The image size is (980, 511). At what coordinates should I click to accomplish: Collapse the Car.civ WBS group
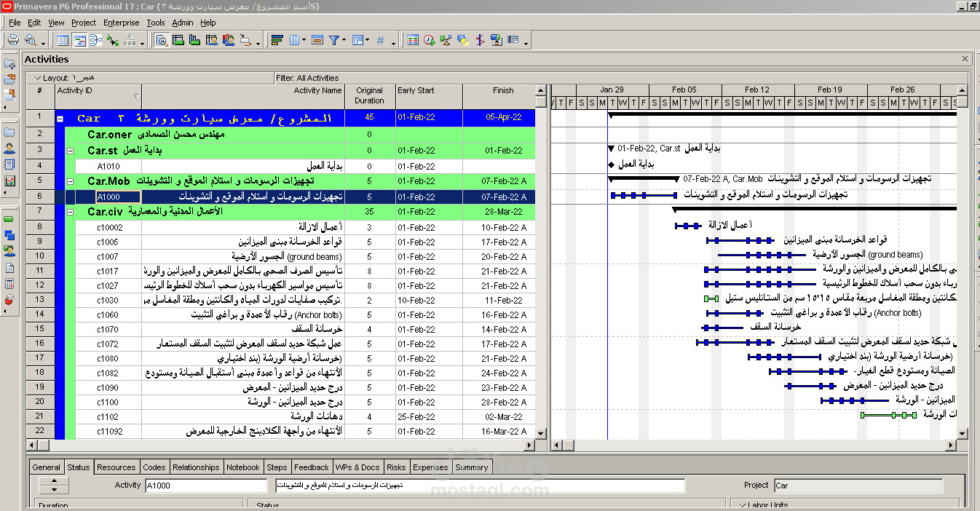tap(71, 212)
